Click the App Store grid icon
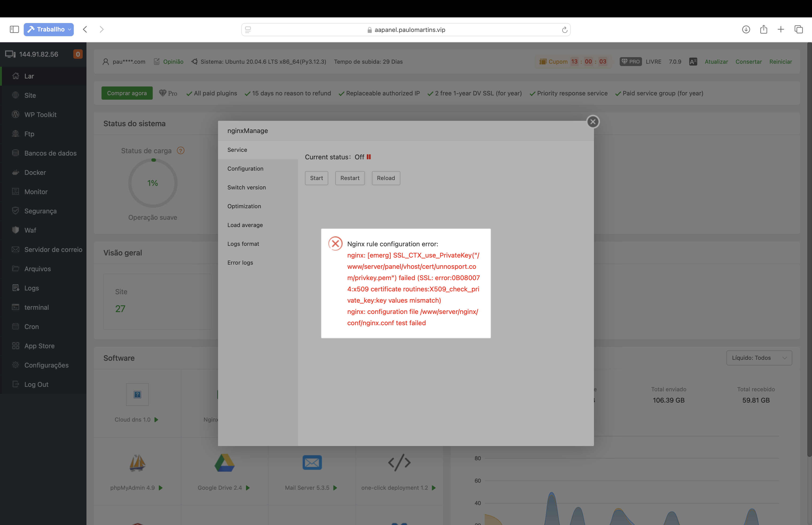The width and height of the screenshot is (812, 525). pos(15,346)
